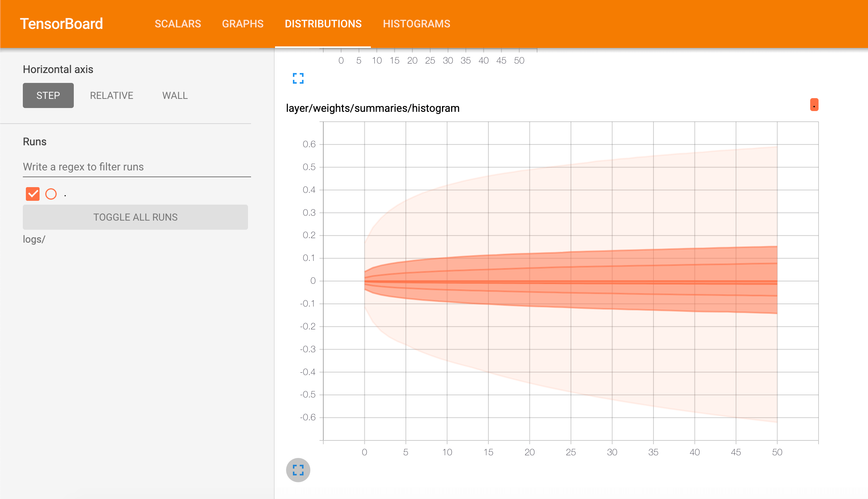
Task: Switch horizontal axis to WALL
Action: 175,95
